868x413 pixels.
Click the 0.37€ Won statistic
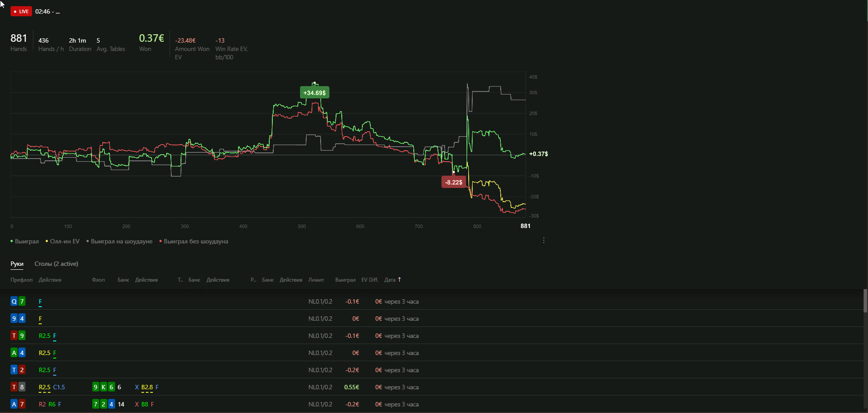pyautogui.click(x=152, y=43)
